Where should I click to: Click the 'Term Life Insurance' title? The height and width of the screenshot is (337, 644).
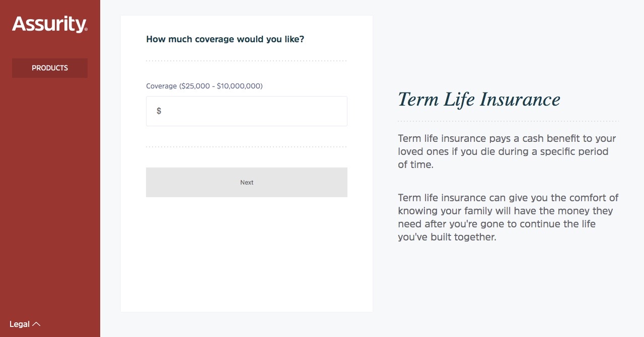tap(479, 99)
